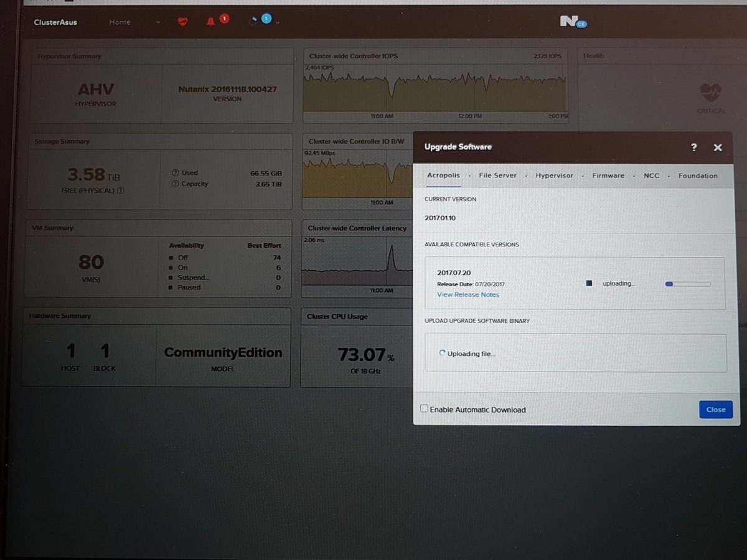Expand the Home view dropdown
The image size is (747, 560).
pos(157,22)
